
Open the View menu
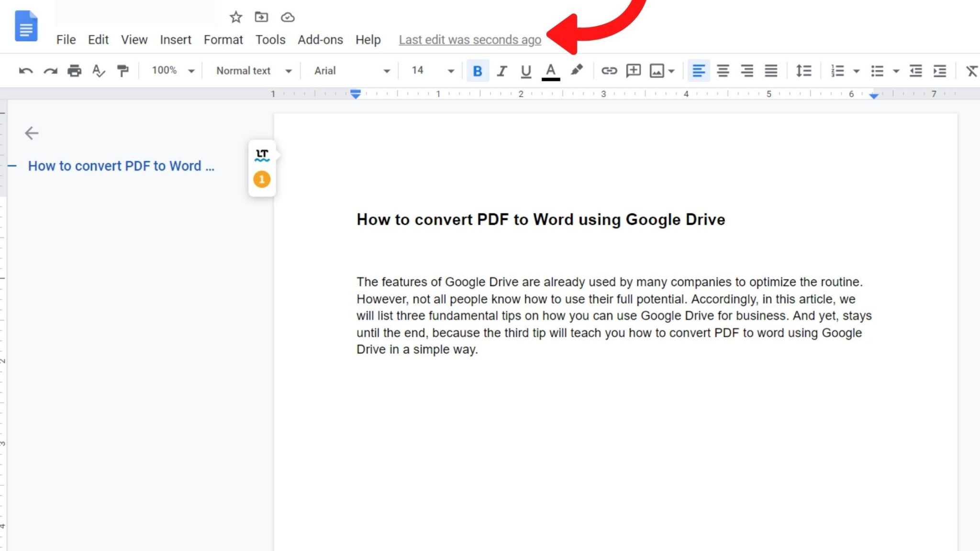(134, 40)
